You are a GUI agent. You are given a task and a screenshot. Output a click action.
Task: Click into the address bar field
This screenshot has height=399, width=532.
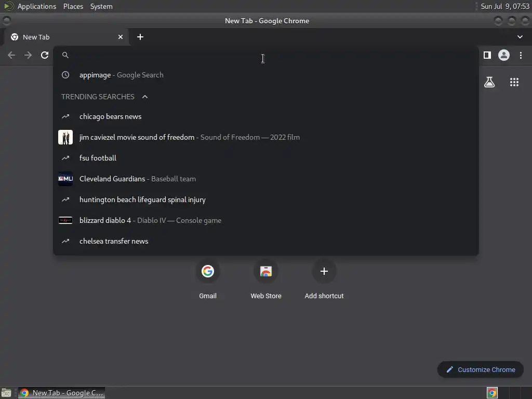pos(266,55)
